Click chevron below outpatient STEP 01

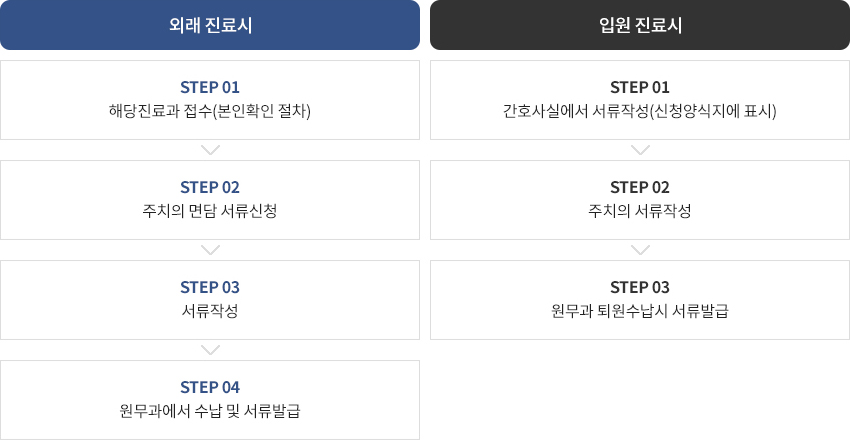pos(210,150)
